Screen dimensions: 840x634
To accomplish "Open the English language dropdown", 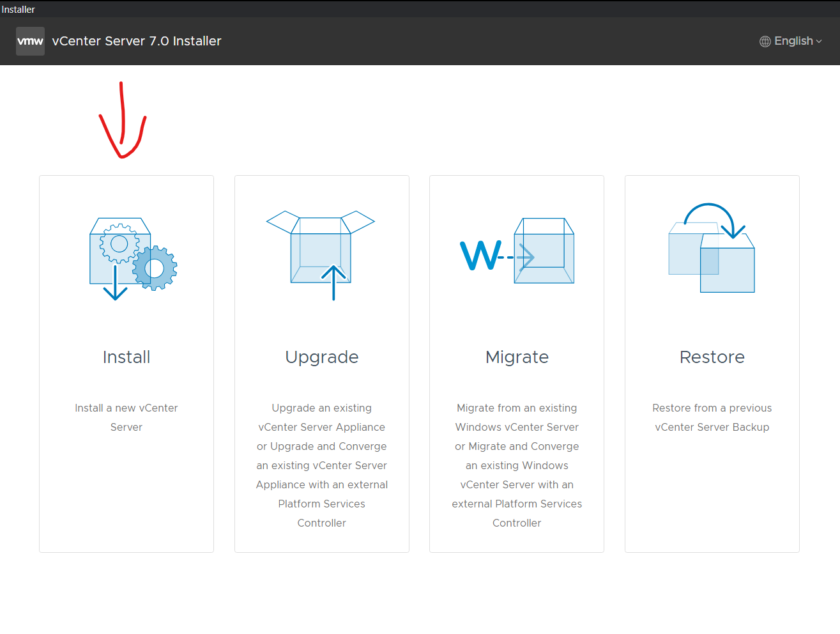I will tap(791, 41).
